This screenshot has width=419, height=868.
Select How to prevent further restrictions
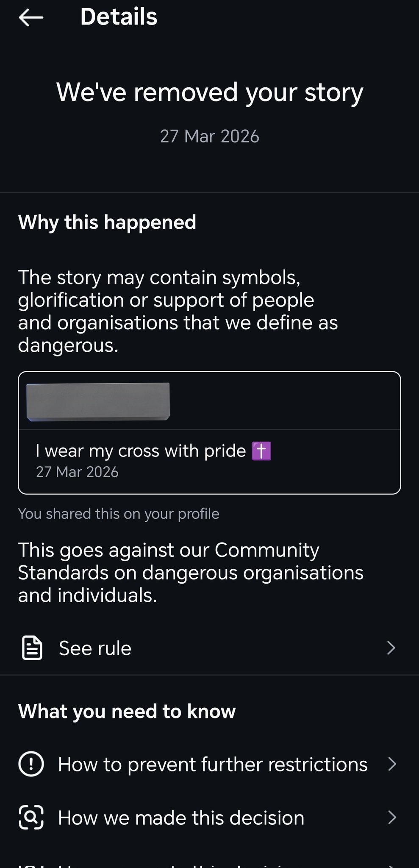[213, 764]
